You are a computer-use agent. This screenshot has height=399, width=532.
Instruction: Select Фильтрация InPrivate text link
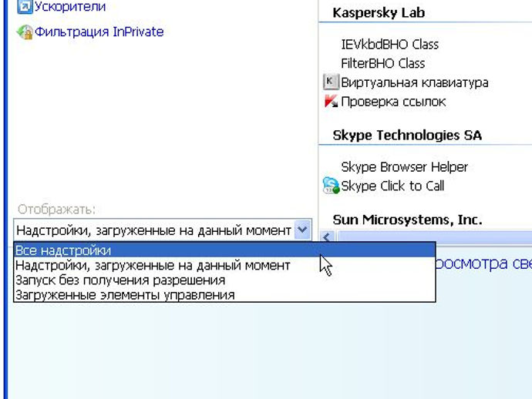pyautogui.click(x=99, y=32)
